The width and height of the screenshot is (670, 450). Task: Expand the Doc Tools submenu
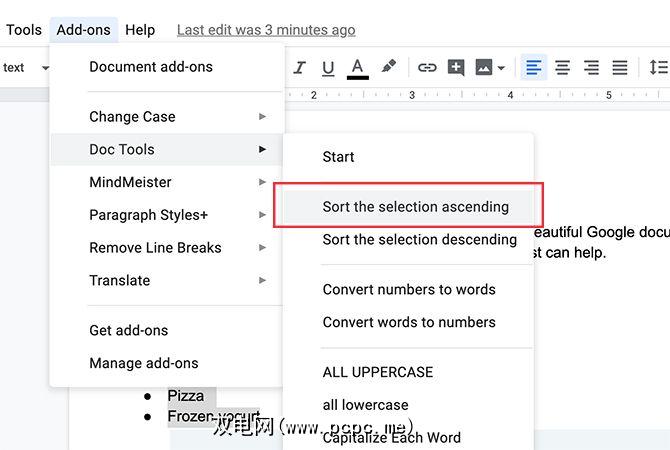point(167,150)
